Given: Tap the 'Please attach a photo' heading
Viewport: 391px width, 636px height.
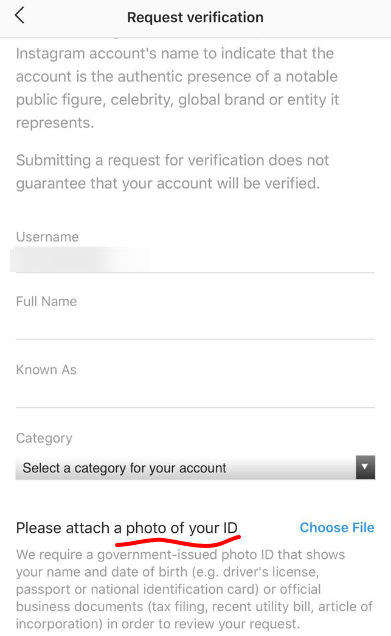Looking at the screenshot, I should [x=127, y=528].
